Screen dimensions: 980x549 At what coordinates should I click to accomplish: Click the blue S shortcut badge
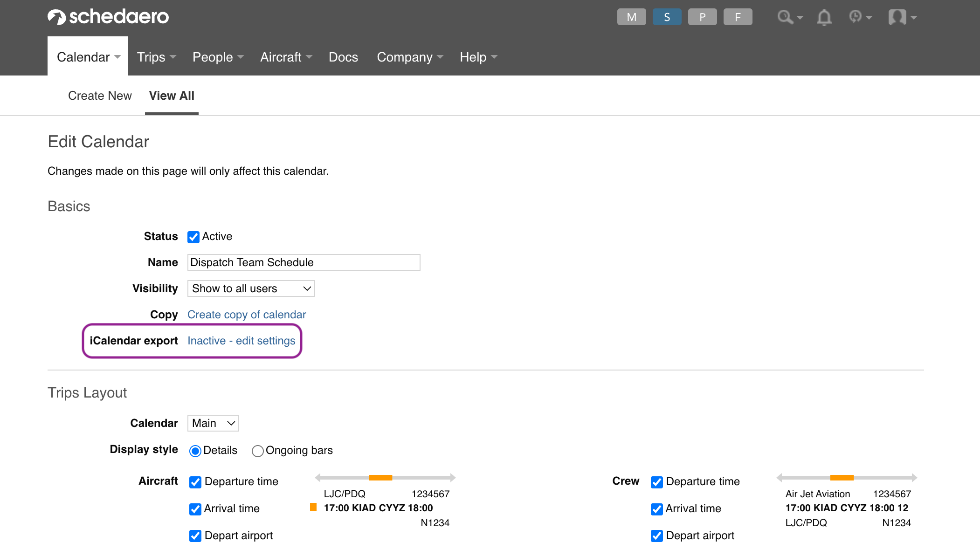click(x=667, y=17)
